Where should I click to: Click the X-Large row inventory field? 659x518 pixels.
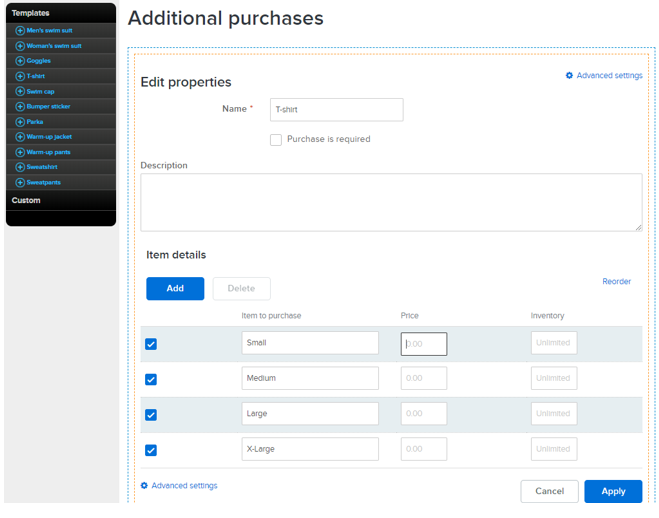pyautogui.click(x=554, y=449)
